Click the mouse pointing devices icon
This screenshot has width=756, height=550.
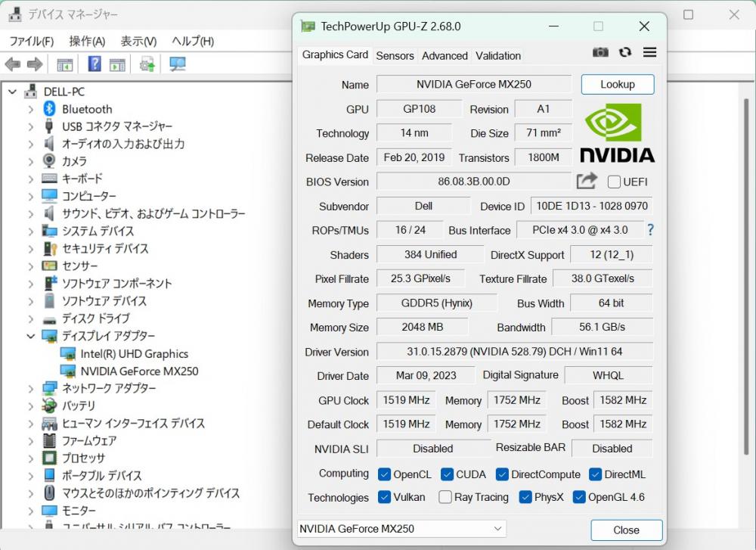point(49,493)
